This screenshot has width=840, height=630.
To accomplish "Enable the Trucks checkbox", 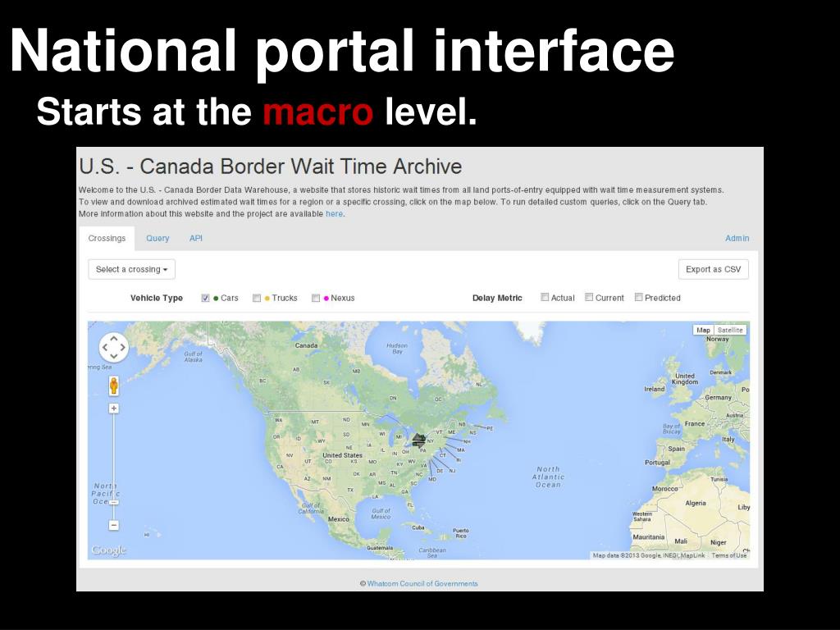I will tap(257, 298).
